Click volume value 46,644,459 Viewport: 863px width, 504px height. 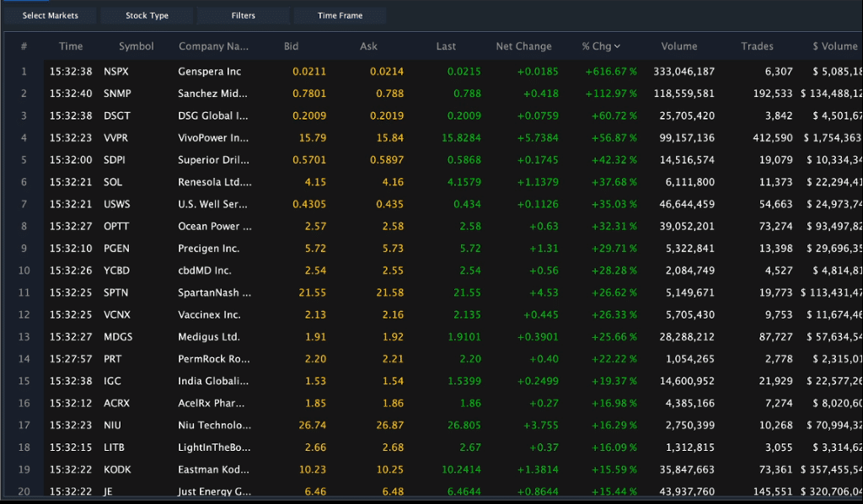[688, 204]
